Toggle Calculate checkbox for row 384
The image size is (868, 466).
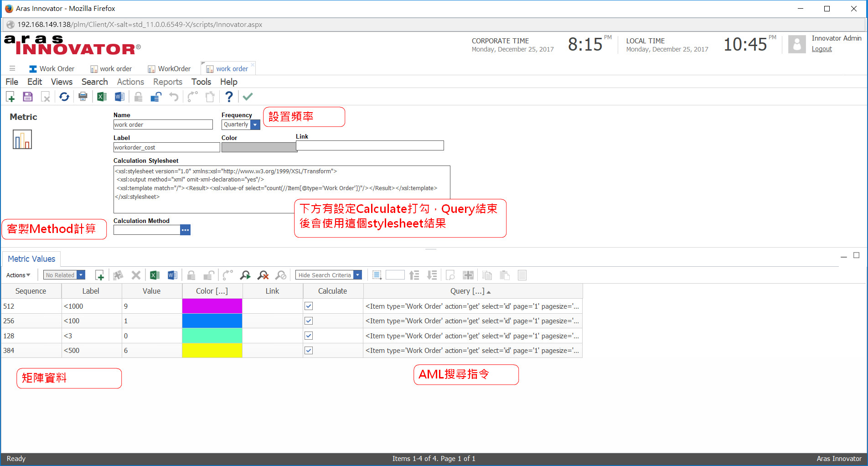309,351
